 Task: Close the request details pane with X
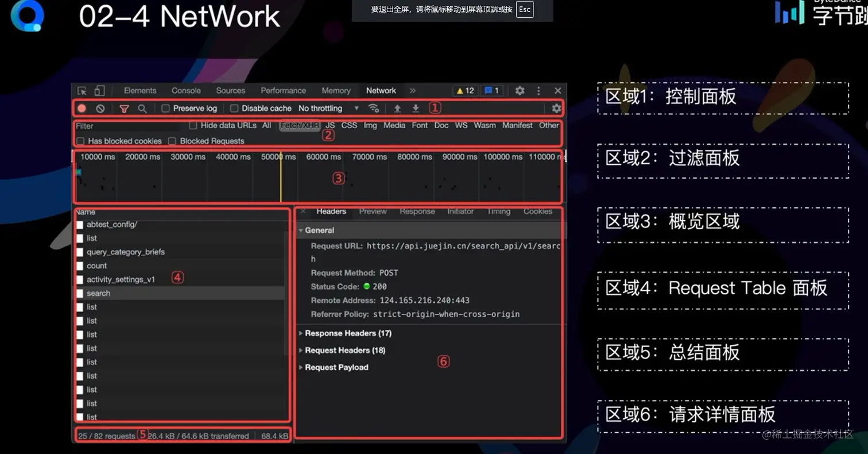(x=303, y=211)
